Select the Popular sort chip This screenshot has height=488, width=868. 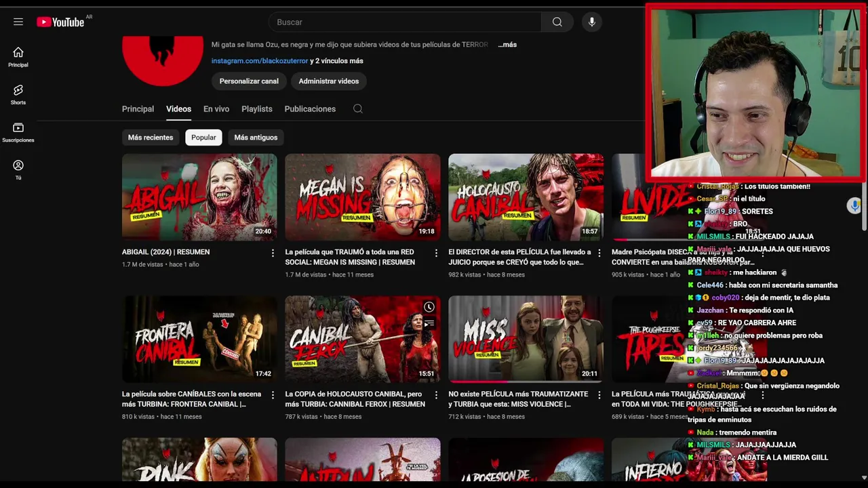tap(203, 138)
